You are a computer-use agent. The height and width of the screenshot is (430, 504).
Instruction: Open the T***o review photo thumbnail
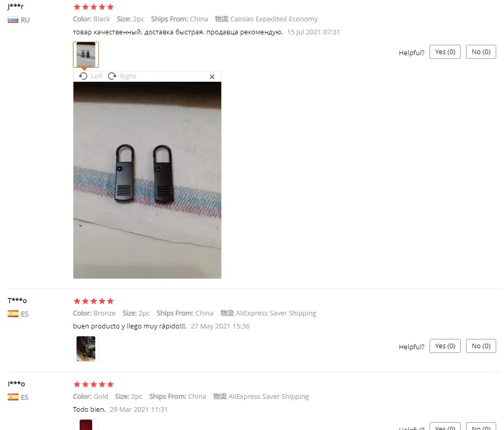[x=86, y=349]
